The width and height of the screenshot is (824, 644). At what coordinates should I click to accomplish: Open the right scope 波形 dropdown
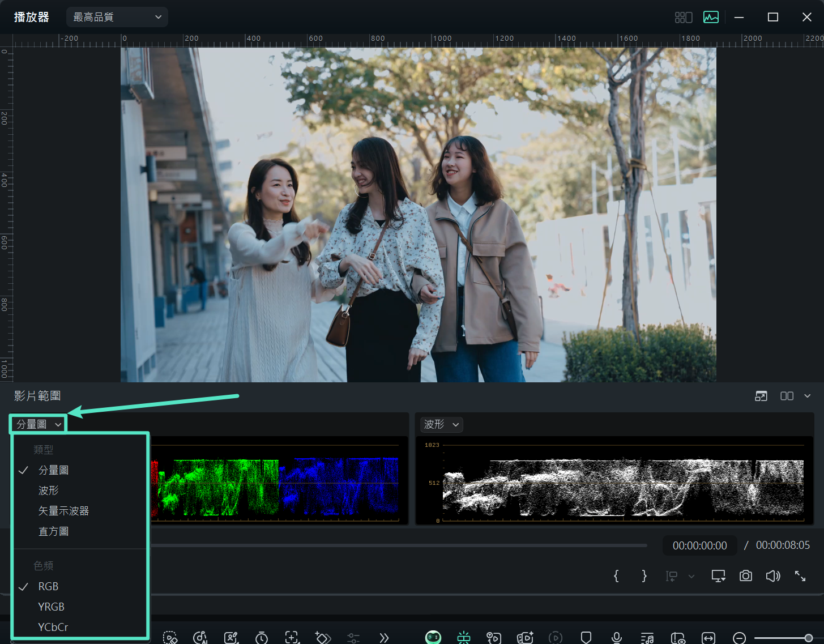441,424
